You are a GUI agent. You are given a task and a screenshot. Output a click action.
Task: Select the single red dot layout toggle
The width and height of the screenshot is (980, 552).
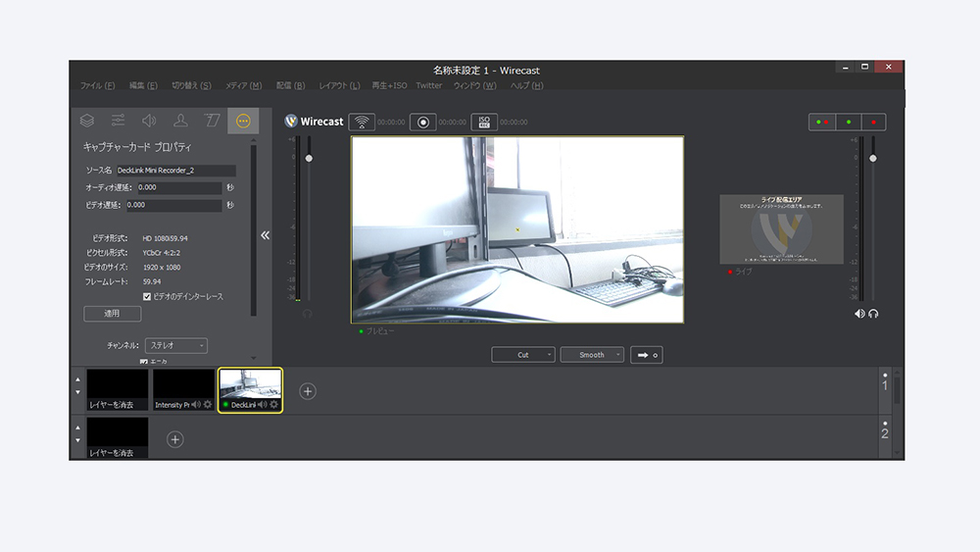873,122
